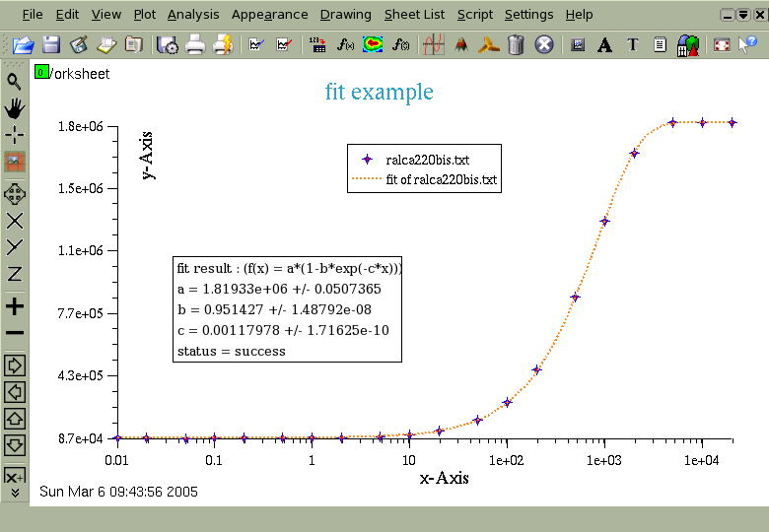Screen dimensions: 769x532
Task: Shift plot down with the down arrow
Action: 14,444
